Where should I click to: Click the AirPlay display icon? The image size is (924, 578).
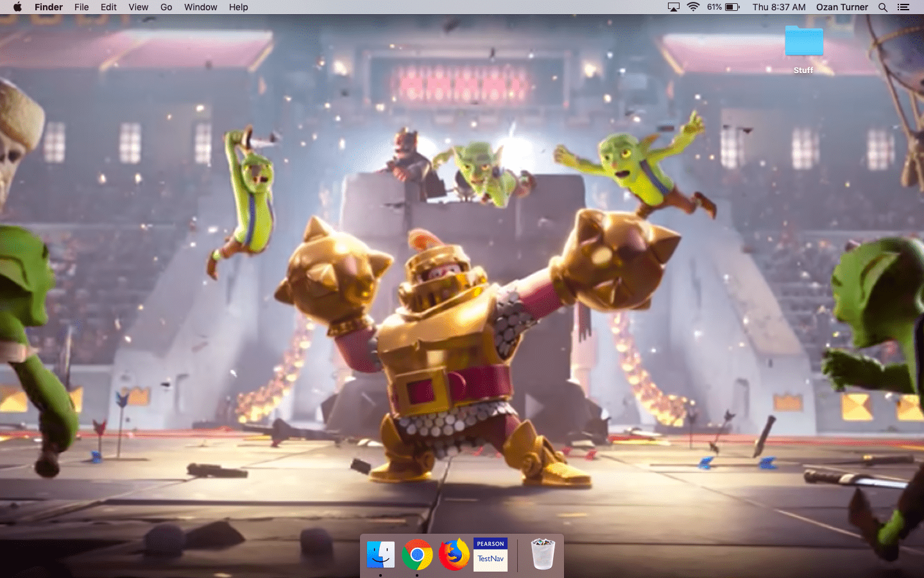pos(674,7)
